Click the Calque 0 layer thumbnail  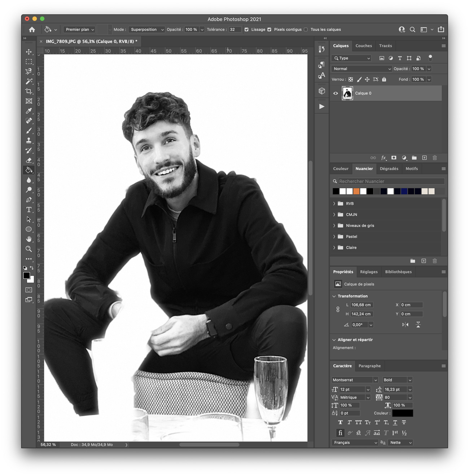pos(347,93)
